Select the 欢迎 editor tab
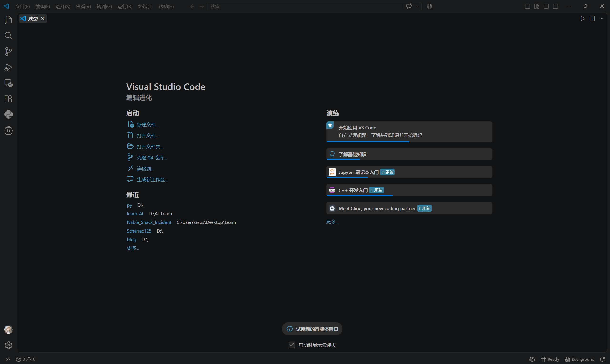The image size is (610, 364). (33, 19)
